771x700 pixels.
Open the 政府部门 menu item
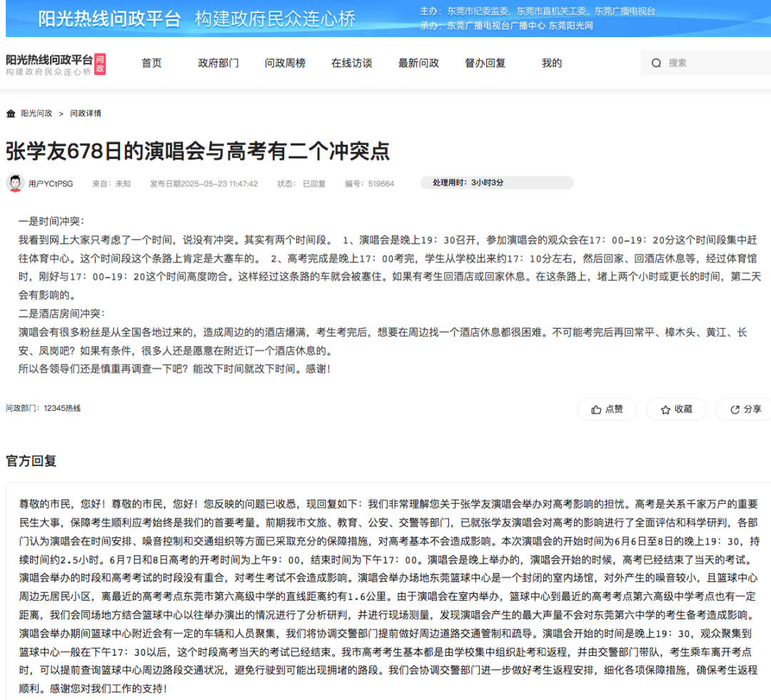[218, 63]
